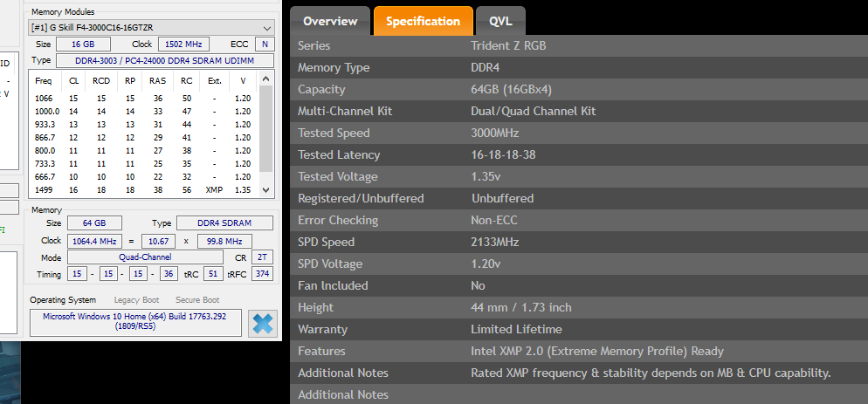This screenshot has height=404, width=868.
Task: Click the timing field showing 36
Action: [169, 274]
